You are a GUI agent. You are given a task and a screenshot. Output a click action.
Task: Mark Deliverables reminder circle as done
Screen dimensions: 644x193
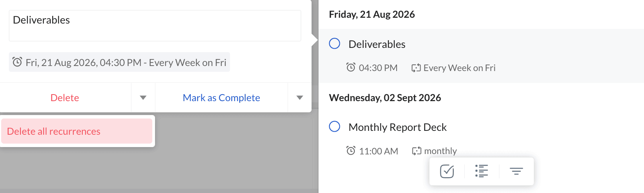pyautogui.click(x=334, y=43)
